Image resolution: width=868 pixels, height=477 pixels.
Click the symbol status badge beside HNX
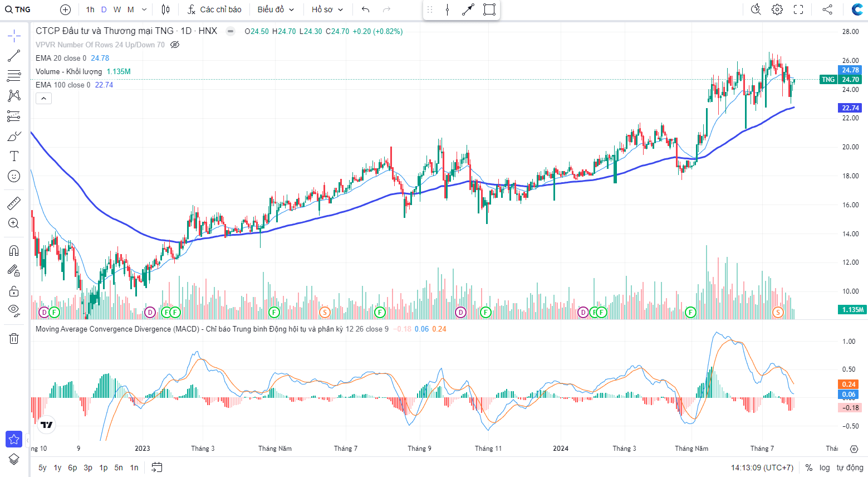(x=231, y=31)
